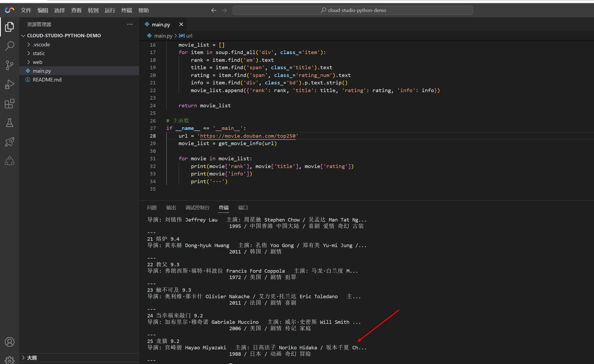Open the Testing flask icon
594x364 pixels.
click(10, 123)
